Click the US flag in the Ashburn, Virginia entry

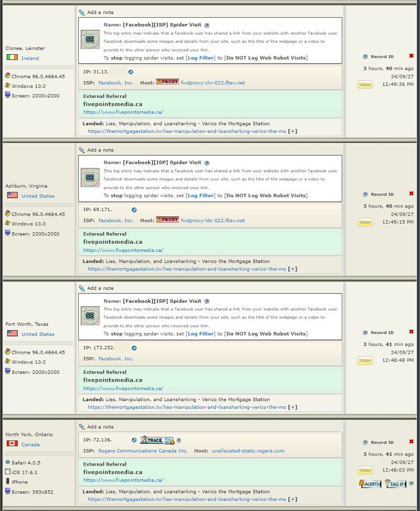(13, 196)
